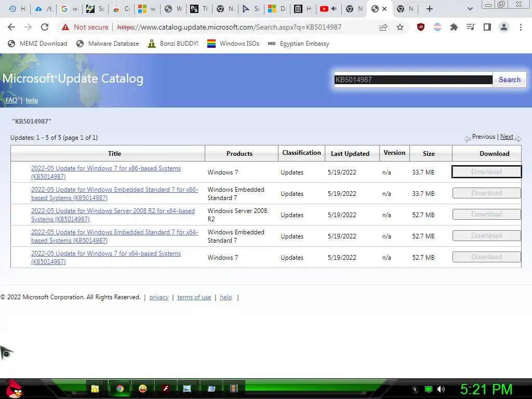Click Previous results text
The height and width of the screenshot is (399, 532).
tap(484, 137)
